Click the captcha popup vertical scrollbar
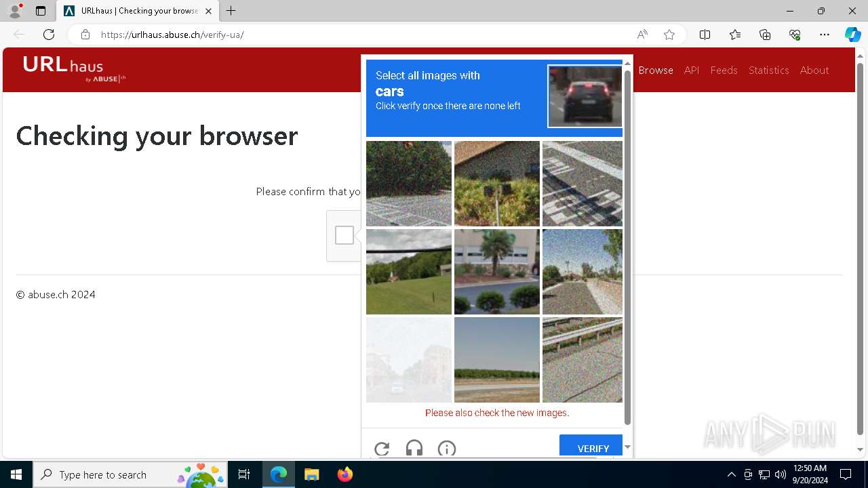 coord(627,247)
